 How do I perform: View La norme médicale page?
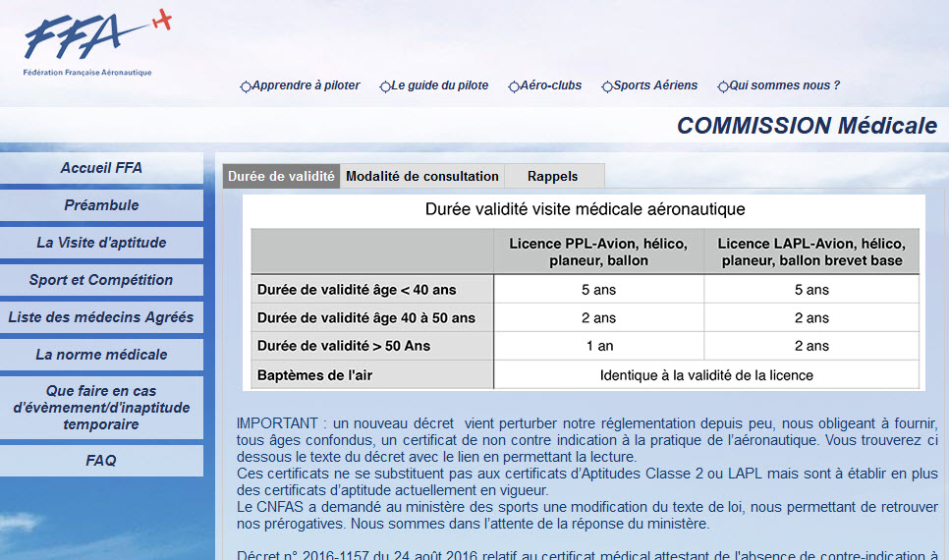coord(101,355)
